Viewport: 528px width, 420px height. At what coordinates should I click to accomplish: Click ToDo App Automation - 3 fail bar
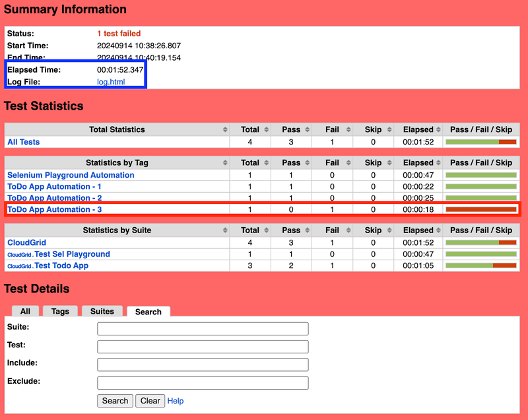(481, 209)
